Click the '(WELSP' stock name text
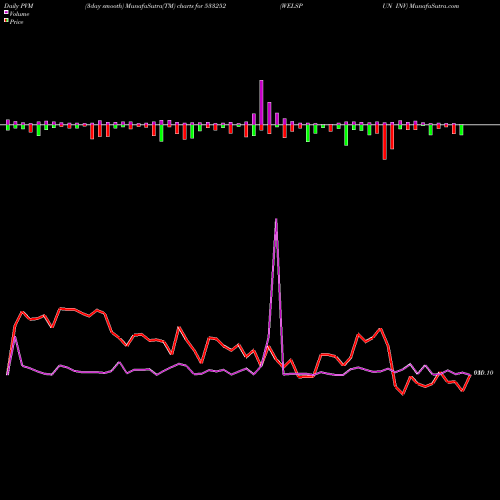This screenshot has width=500, height=500. [x=292, y=6]
